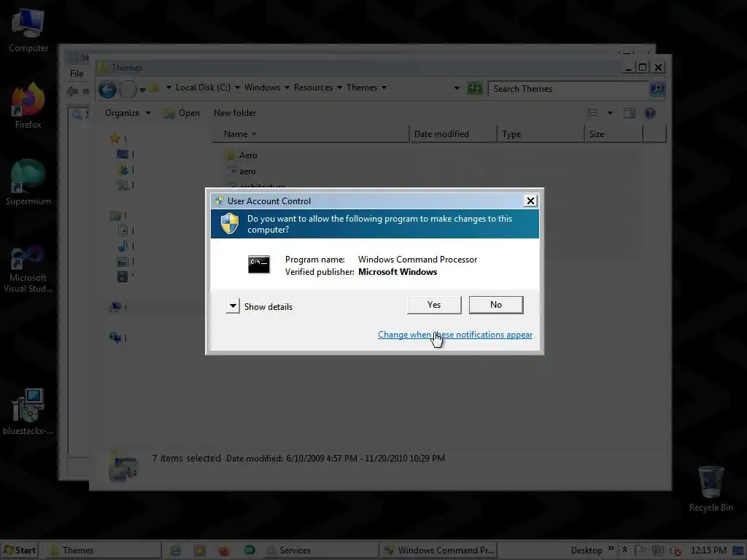
Task: Open File menu in Services window
Action: 76,74
